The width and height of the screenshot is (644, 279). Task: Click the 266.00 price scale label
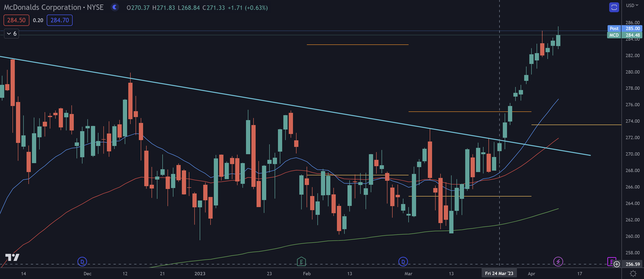pyautogui.click(x=632, y=187)
